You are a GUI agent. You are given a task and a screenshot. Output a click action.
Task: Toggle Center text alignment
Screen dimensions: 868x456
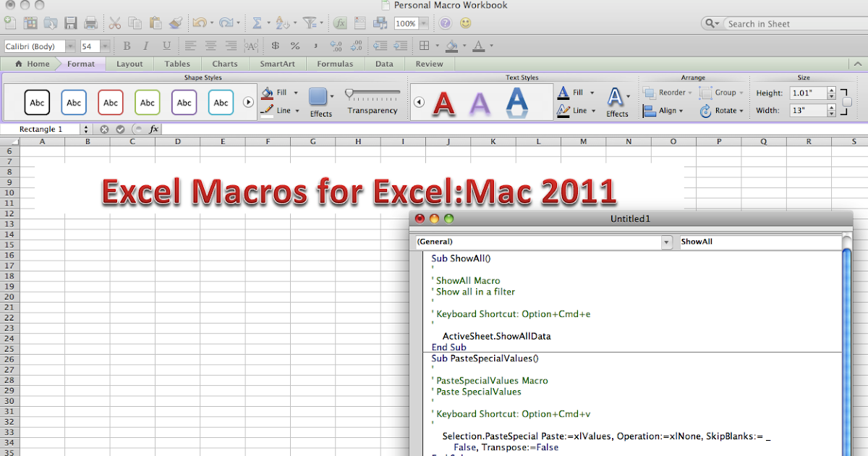pos(210,46)
